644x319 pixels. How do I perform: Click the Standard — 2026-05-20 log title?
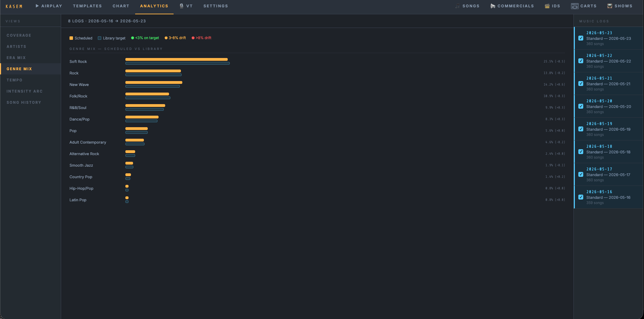pos(609,107)
